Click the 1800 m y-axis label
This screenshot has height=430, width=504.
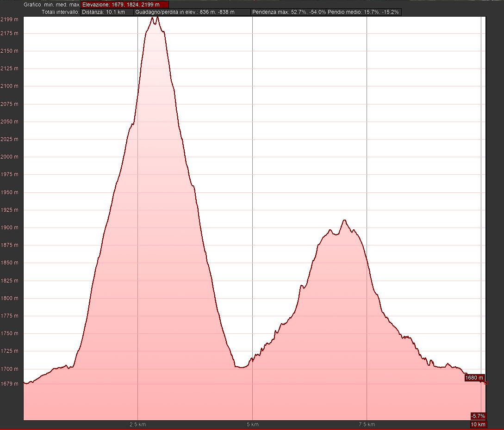9,298
